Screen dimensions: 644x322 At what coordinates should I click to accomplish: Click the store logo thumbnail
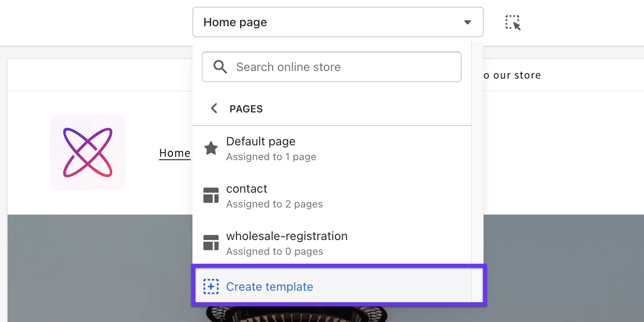click(87, 152)
